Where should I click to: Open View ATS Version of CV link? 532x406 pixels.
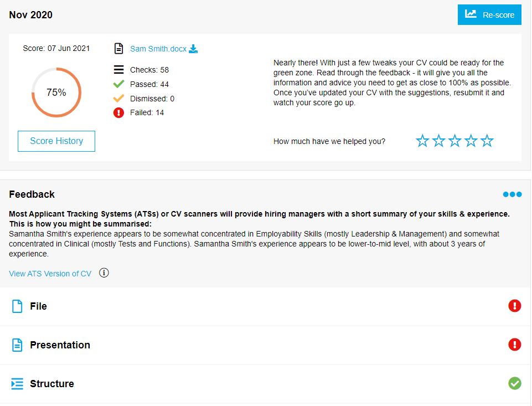(50, 274)
